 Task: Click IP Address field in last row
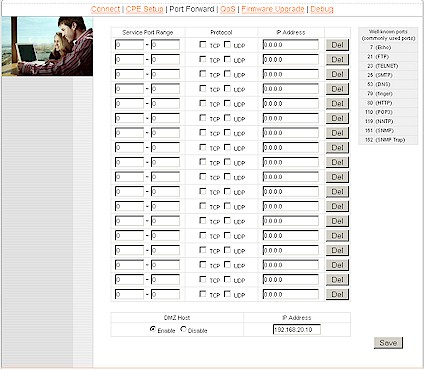291,294
